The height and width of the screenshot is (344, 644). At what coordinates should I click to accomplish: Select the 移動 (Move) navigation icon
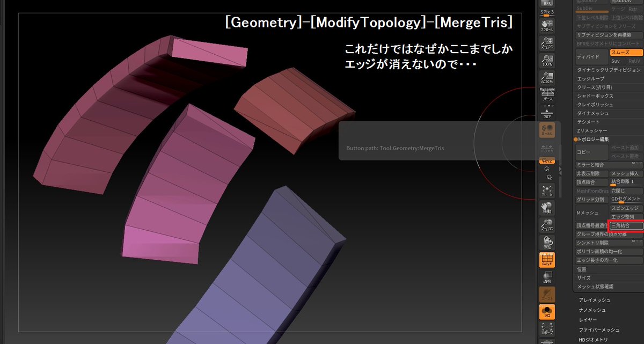click(x=547, y=208)
